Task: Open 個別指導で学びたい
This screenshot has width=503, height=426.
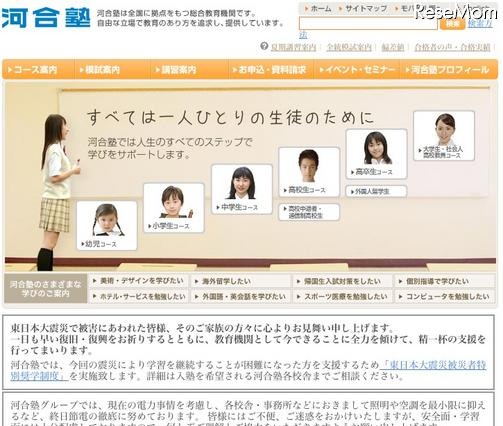Action: pos(444,281)
